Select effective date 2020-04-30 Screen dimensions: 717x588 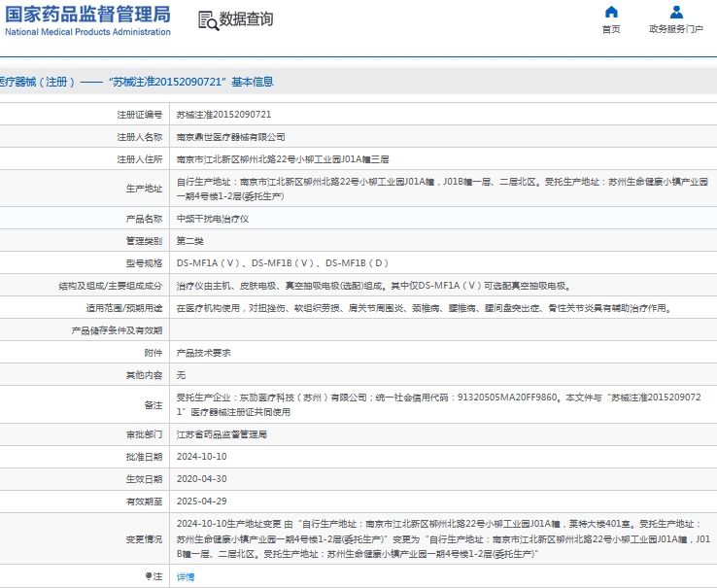click(202, 479)
